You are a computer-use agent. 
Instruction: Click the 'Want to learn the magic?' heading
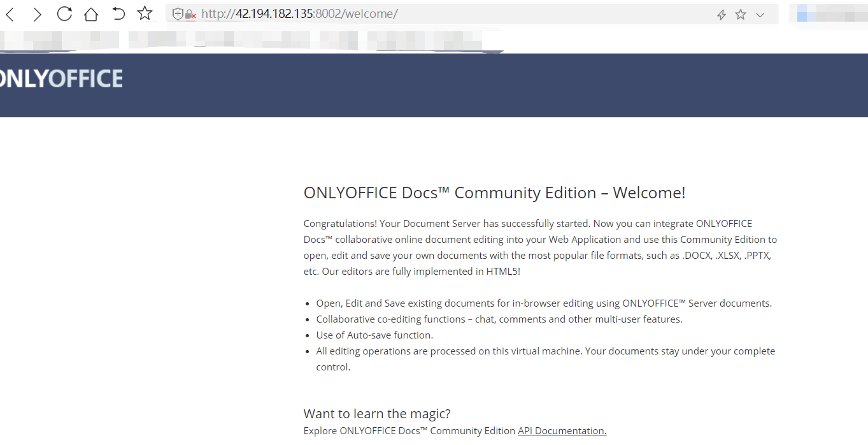[377, 414]
